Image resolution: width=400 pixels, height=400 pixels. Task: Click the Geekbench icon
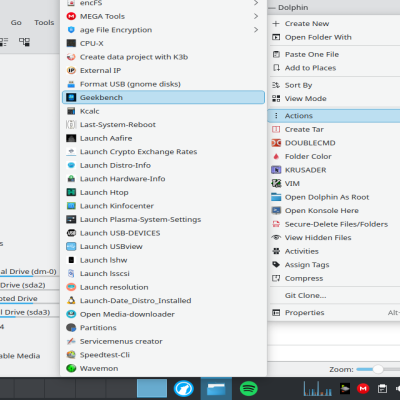tap(71, 97)
